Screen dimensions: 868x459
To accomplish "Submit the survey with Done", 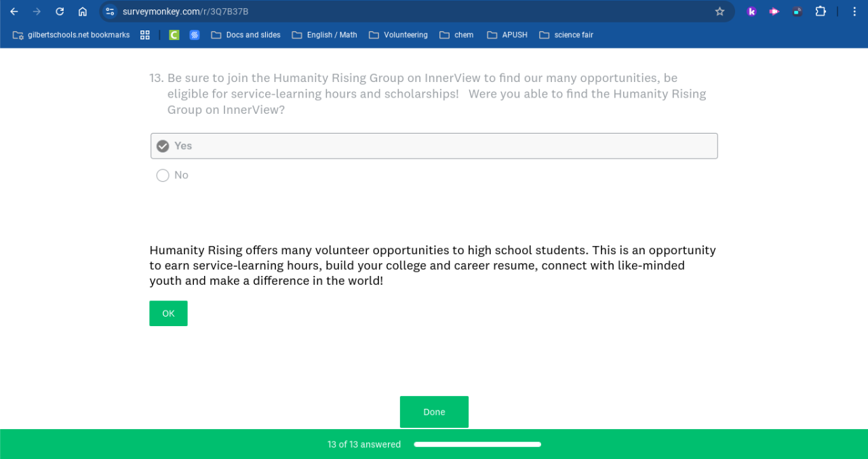I will point(434,412).
